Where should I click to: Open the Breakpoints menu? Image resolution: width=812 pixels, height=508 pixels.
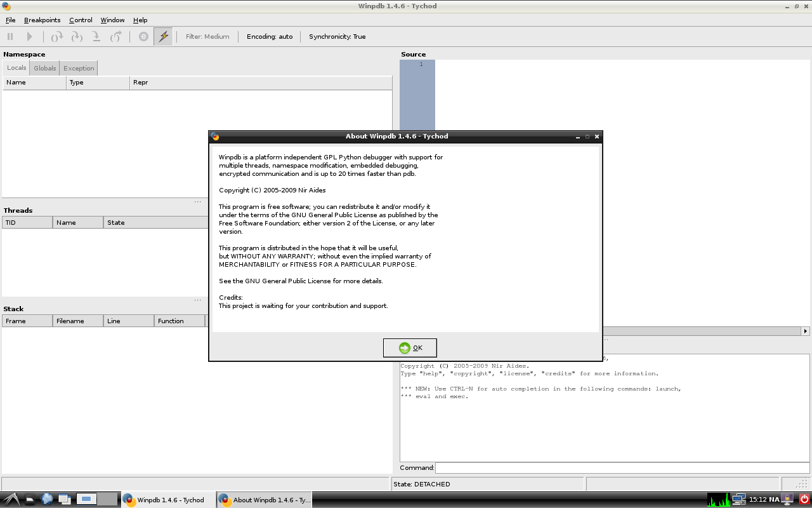[43, 20]
